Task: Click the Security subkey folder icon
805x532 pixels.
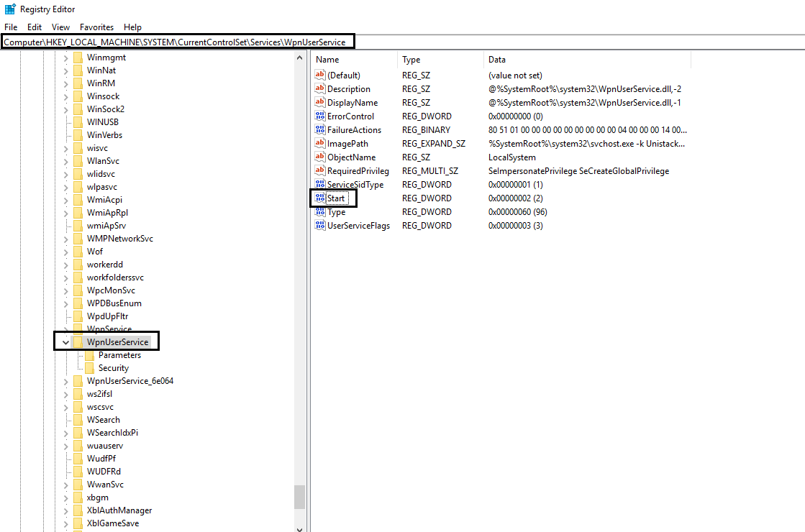Action: click(89, 368)
